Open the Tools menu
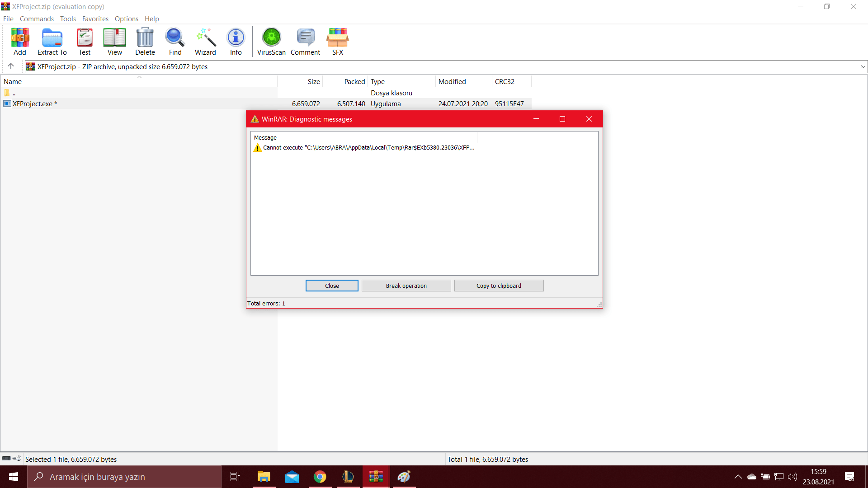The height and width of the screenshot is (488, 868). click(x=68, y=19)
